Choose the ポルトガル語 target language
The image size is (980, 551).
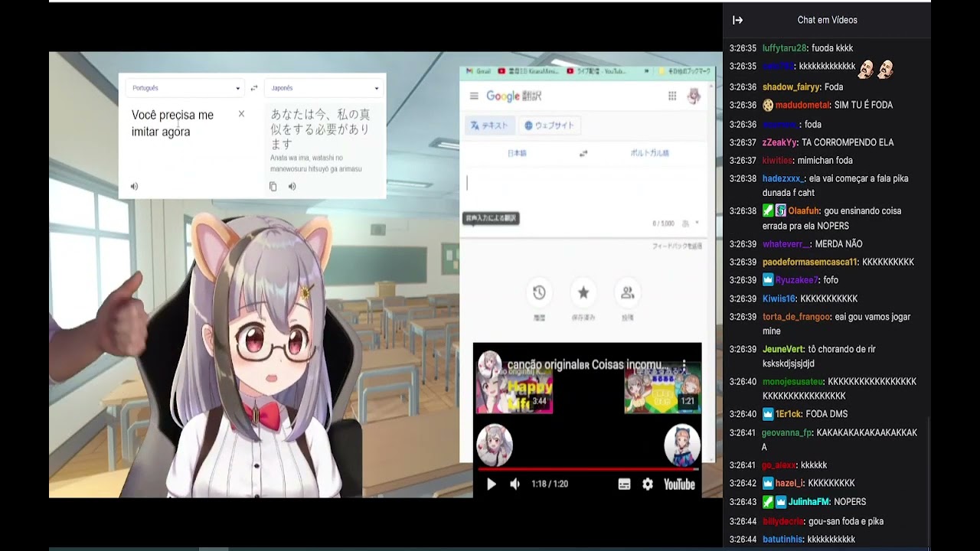click(x=649, y=153)
